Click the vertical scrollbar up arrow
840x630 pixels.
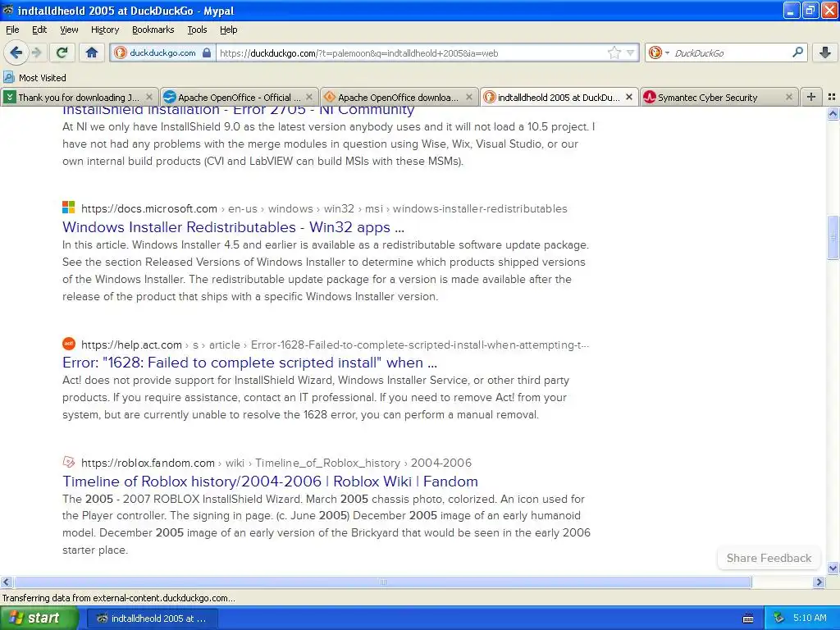point(833,113)
